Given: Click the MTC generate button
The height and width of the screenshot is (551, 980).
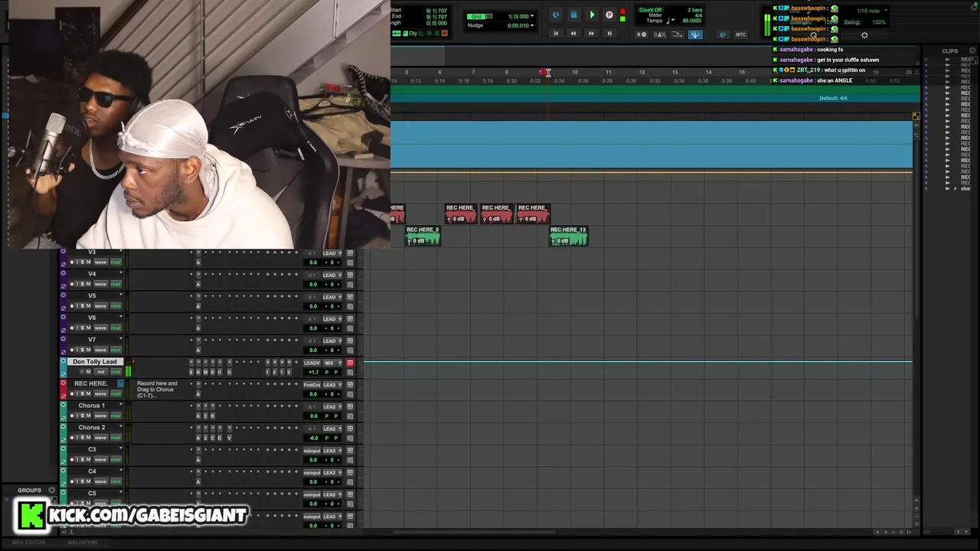Looking at the screenshot, I should tap(740, 34).
